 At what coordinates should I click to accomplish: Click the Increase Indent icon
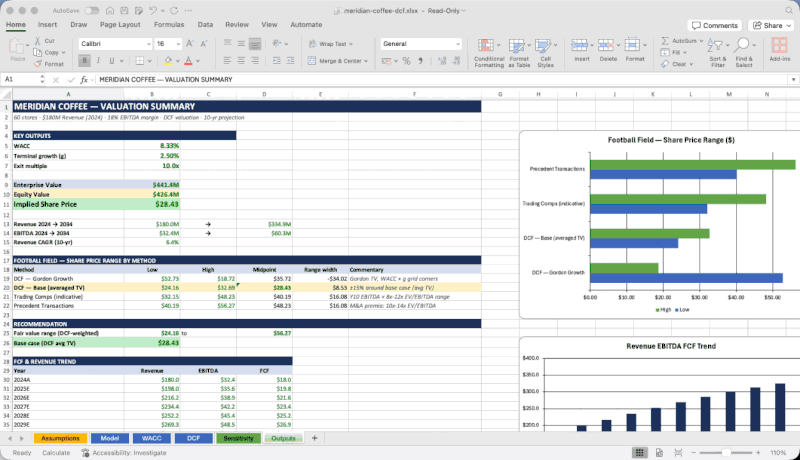[x=290, y=61]
